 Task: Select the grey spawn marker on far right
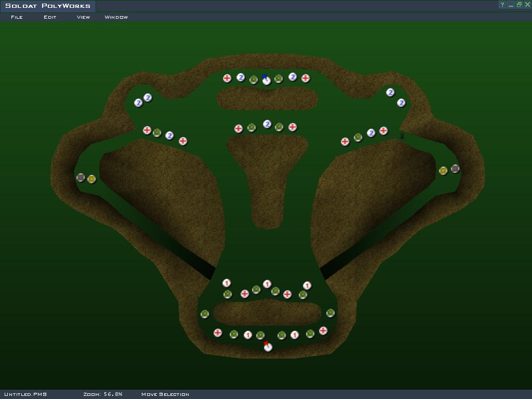pyautogui.click(x=455, y=169)
